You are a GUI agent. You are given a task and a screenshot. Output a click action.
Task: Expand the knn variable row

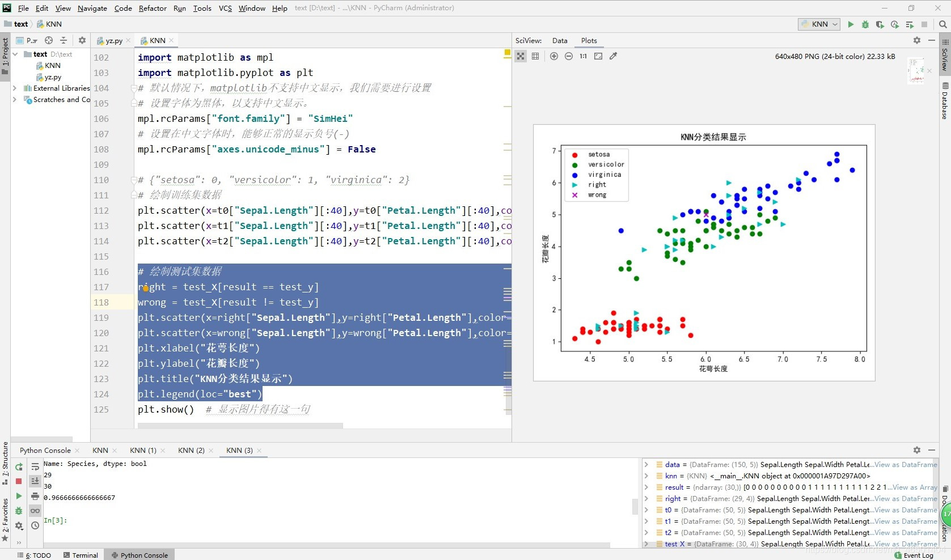646,476
